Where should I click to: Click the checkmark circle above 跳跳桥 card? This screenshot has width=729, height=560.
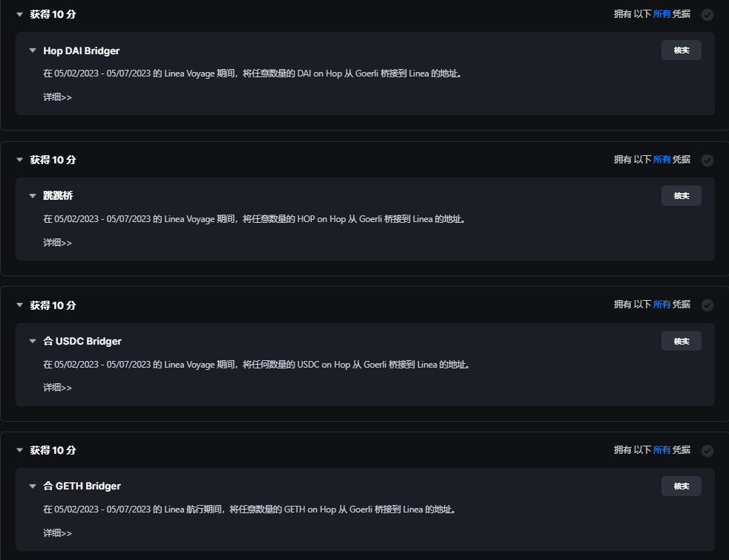pyautogui.click(x=707, y=160)
